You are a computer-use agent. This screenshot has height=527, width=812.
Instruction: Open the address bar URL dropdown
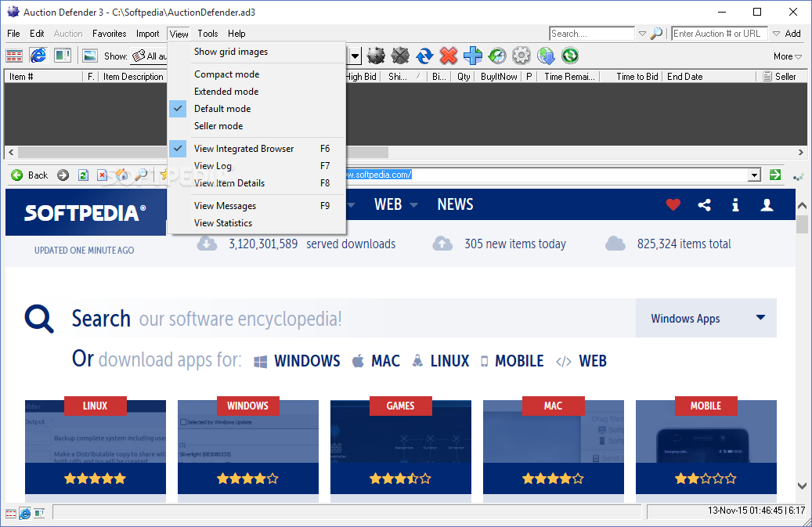755,175
